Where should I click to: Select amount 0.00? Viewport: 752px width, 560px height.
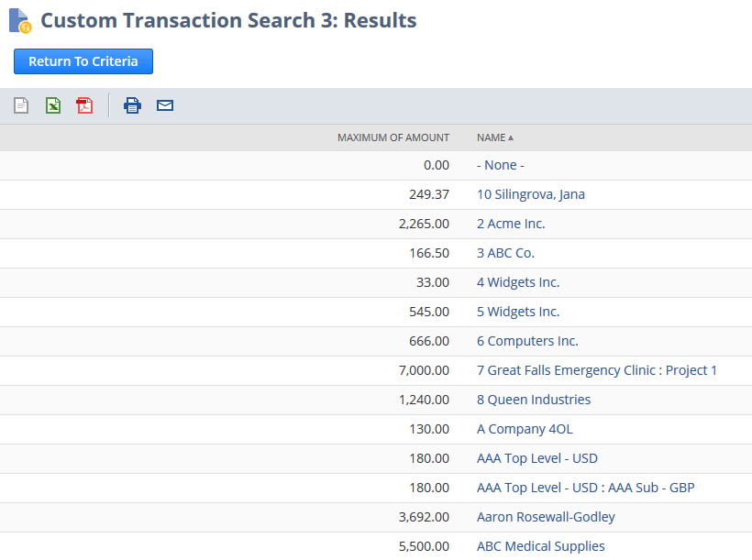click(x=437, y=165)
